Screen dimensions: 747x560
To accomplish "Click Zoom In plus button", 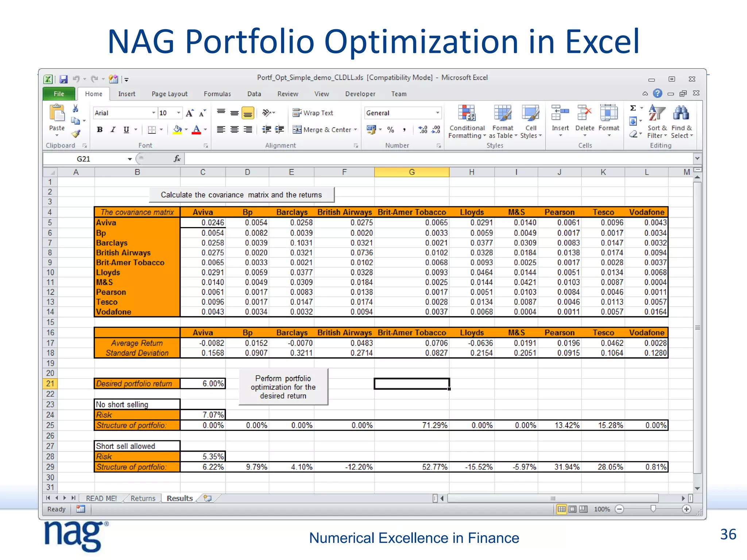I will coord(686,509).
